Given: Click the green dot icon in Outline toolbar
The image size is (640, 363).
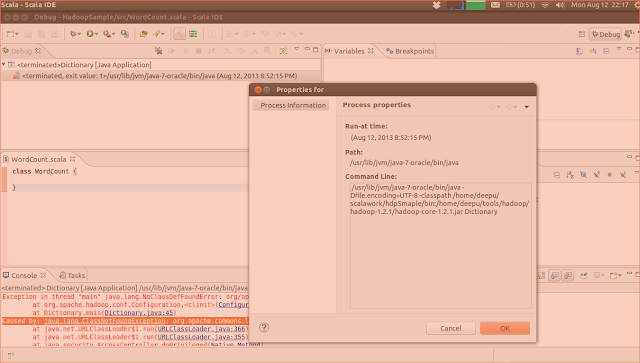Looking at the screenshot, I should pos(609,175).
